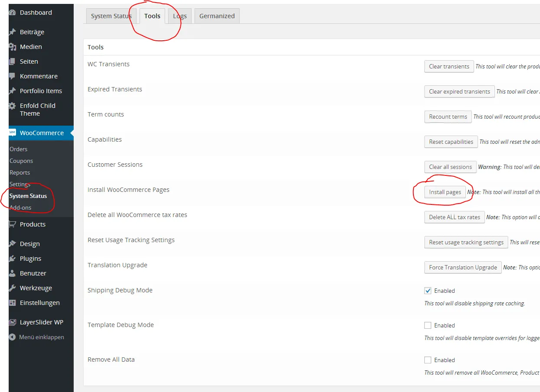540x392 pixels.
Task: Select the Tools tab
Action: [153, 16]
